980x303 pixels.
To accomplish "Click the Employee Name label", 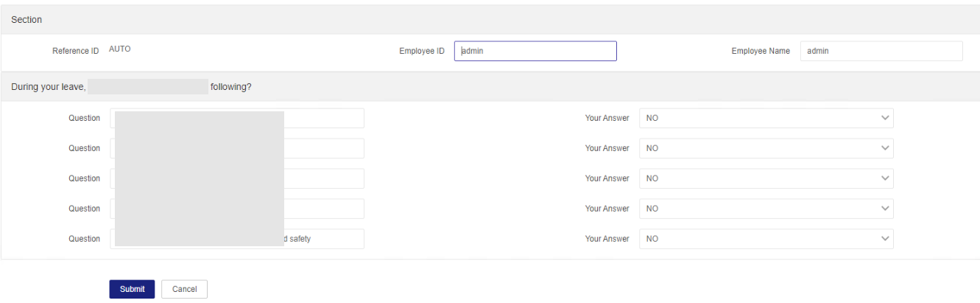I will point(761,52).
